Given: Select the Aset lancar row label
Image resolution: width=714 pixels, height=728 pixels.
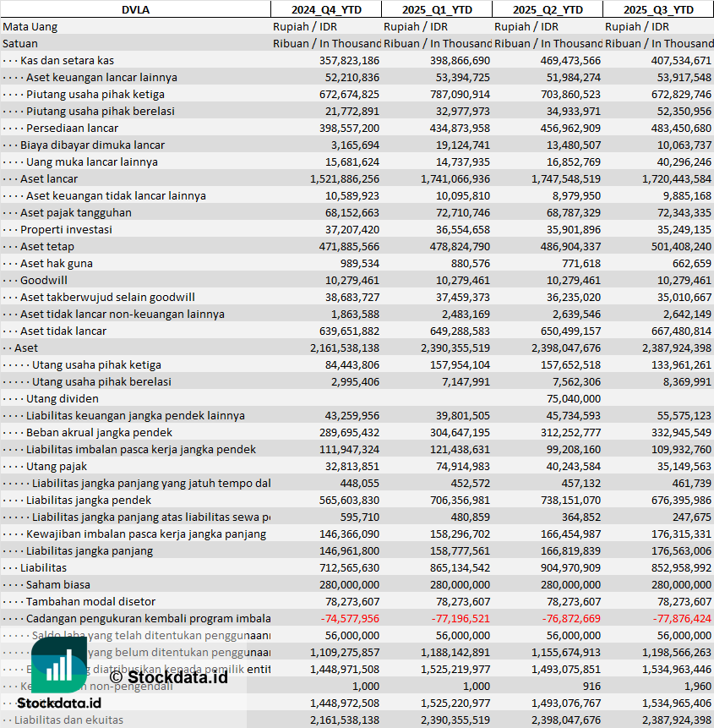Looking at the screenshot, I should point(49,178).
